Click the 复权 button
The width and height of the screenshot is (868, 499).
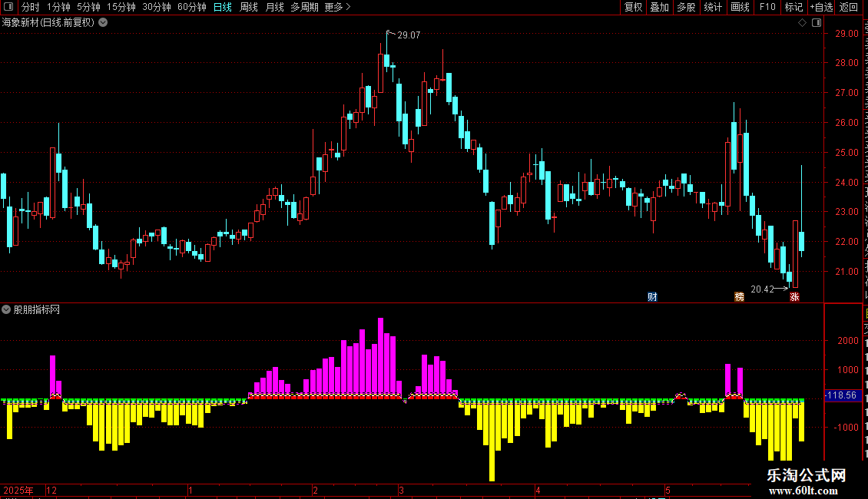point(633,7)
